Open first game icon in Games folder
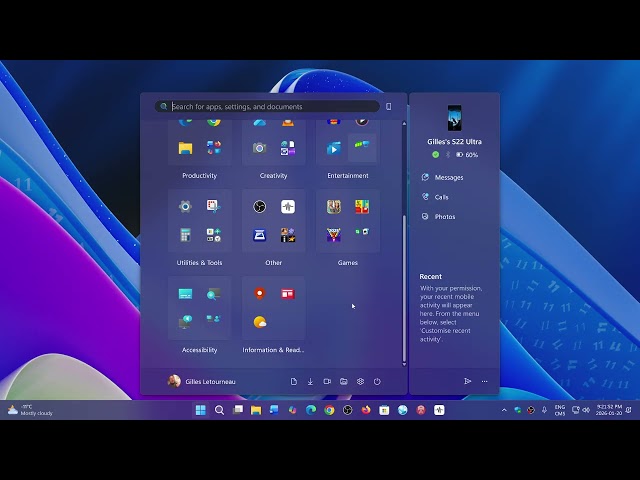 [333, 207]
